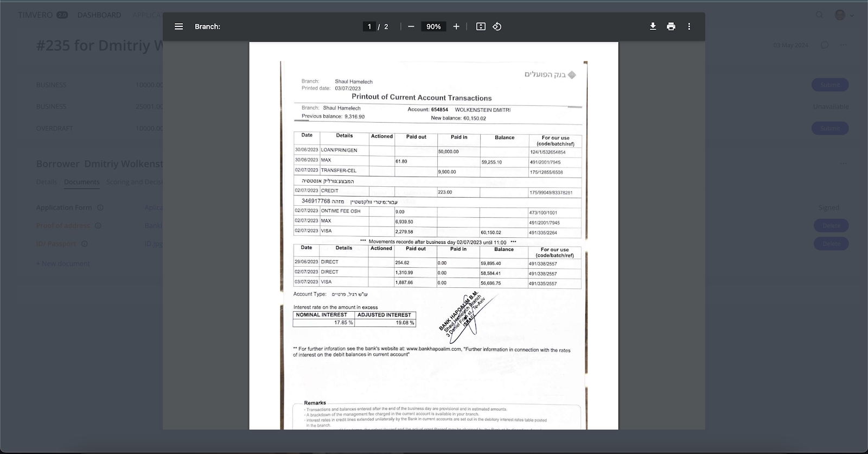Switch to the Details tab
Screen dimensions: 868x454
(47, 182)
